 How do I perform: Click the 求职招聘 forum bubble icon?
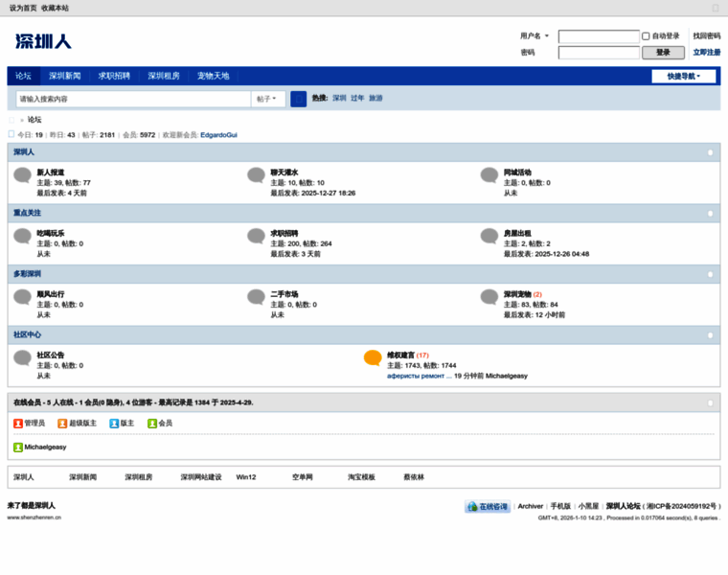tap(256, 237)
